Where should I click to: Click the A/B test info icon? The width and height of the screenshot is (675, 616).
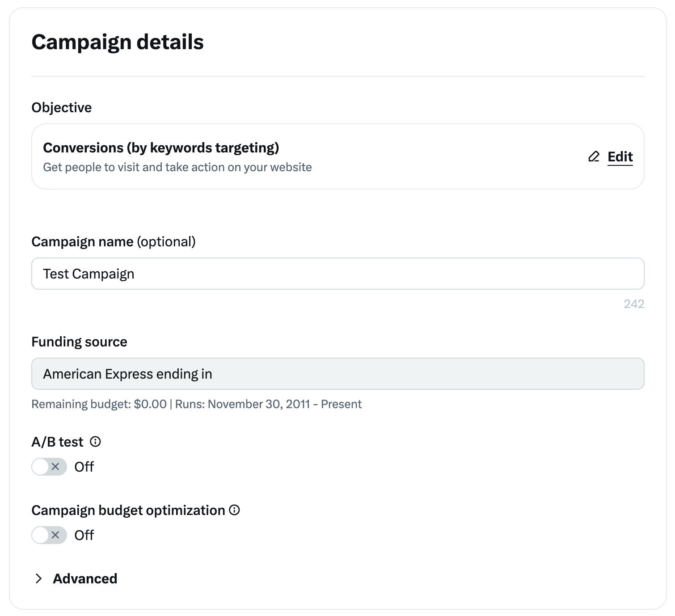tap(96, 442)
